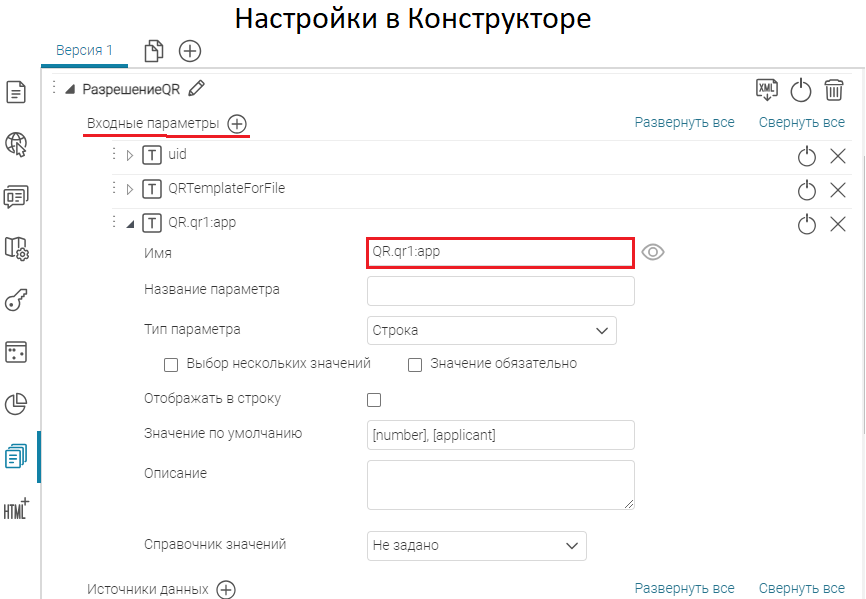Tick the Отображать в строку checkbox
The image size is (866, 599).
tap(375, 400)
